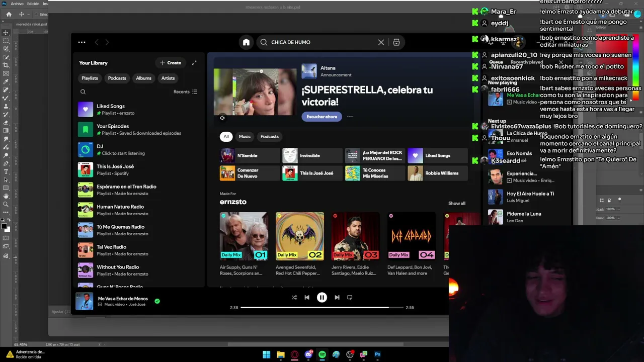Open the Create menu in library
The height and width of the screenshot is (362, 644).
tap(171, 63)
